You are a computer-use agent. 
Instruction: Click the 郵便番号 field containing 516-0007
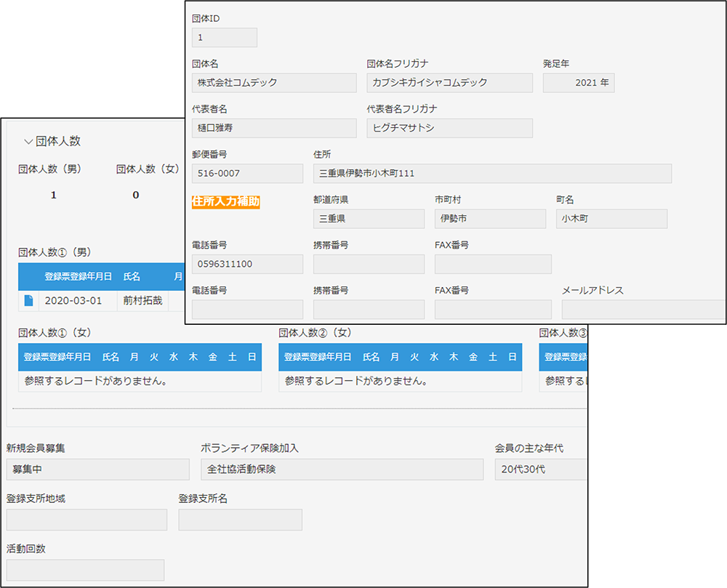click(x=247, y=174)
